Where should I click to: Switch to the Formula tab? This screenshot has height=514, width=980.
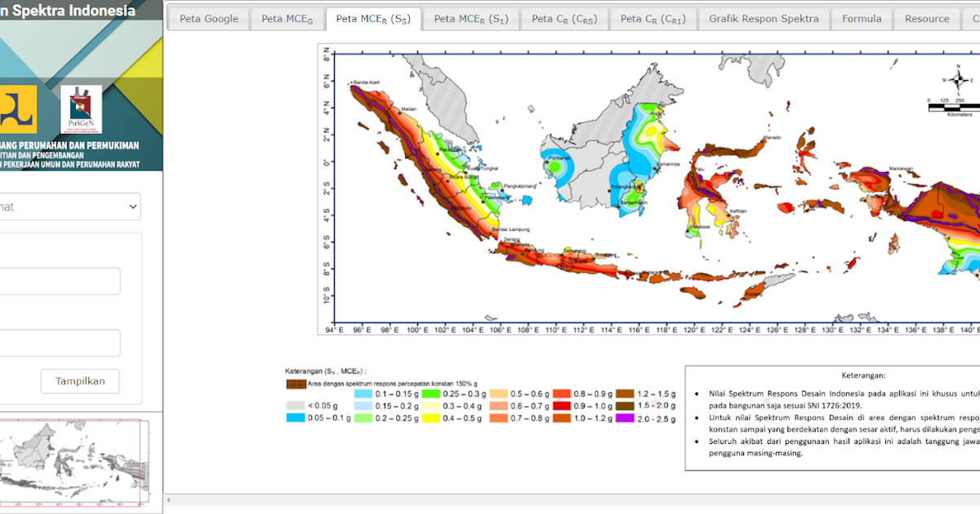861,18
